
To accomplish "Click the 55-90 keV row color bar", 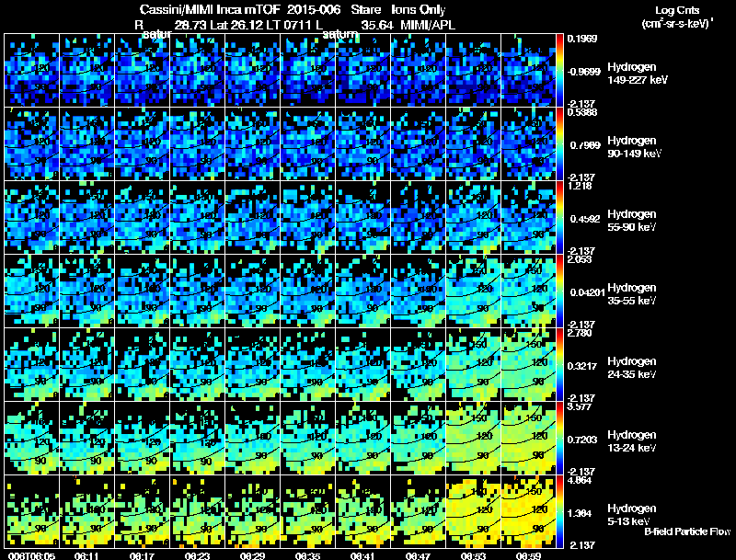I will (559, 218).
